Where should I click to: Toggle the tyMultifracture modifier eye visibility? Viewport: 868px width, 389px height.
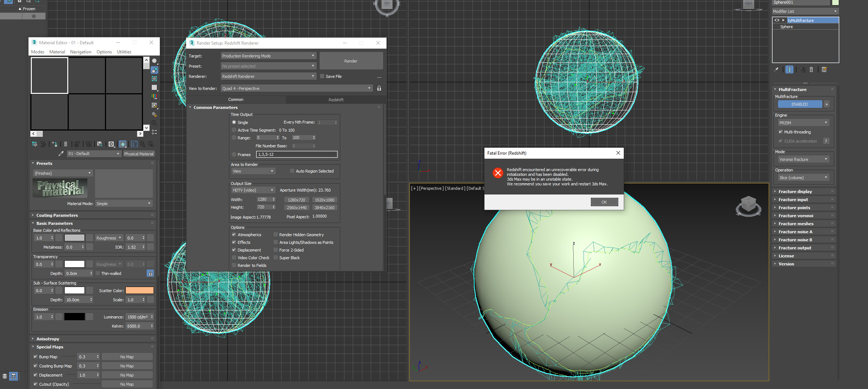tap(777, 20)
